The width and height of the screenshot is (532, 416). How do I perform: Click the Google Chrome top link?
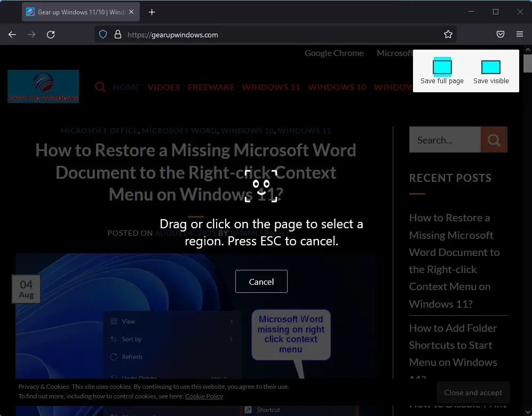click(334, 53)
